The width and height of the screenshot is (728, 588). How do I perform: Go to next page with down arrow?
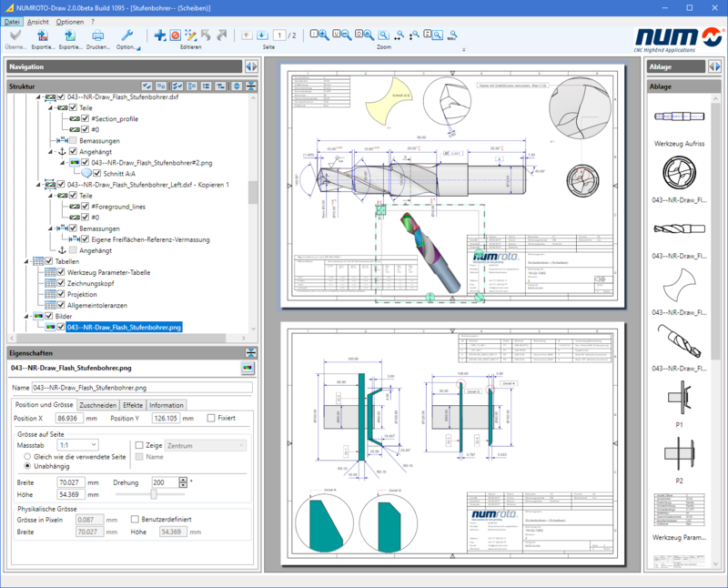click(263, 35)
